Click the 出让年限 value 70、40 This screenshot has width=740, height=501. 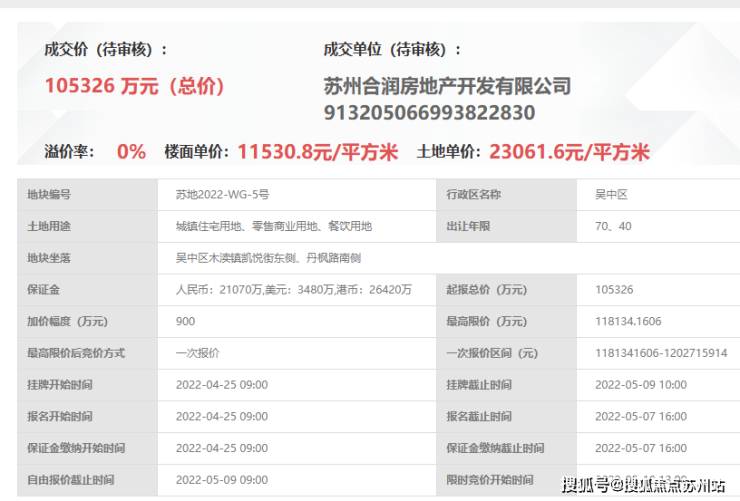point(612,226)
